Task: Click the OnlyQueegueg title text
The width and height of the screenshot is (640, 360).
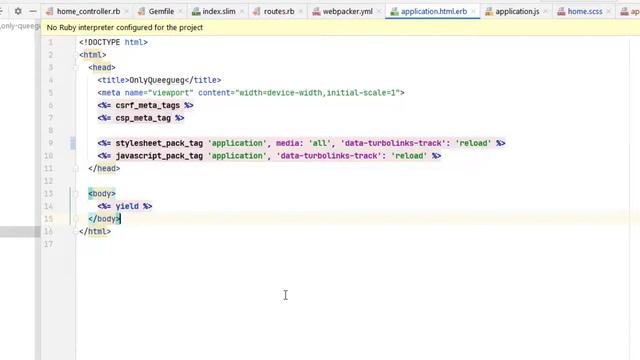Action: (x=157, y=80)
